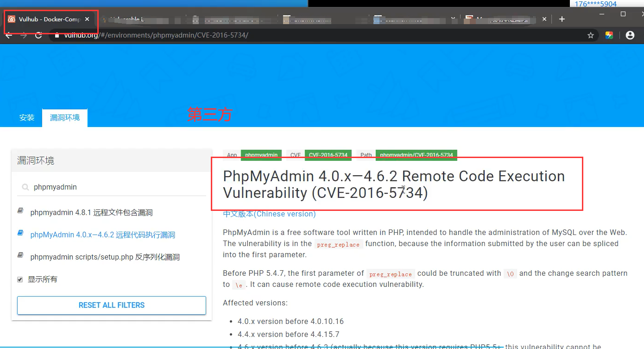
Task: Click '4.0.x version before 4.0.10.16' bullet
Action: pos(290,322)
